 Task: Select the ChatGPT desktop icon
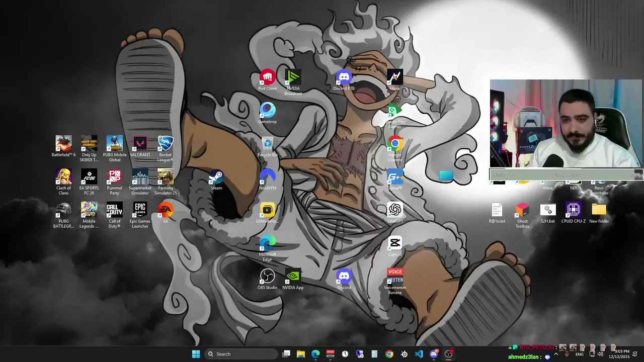click(x=395, y=213)
